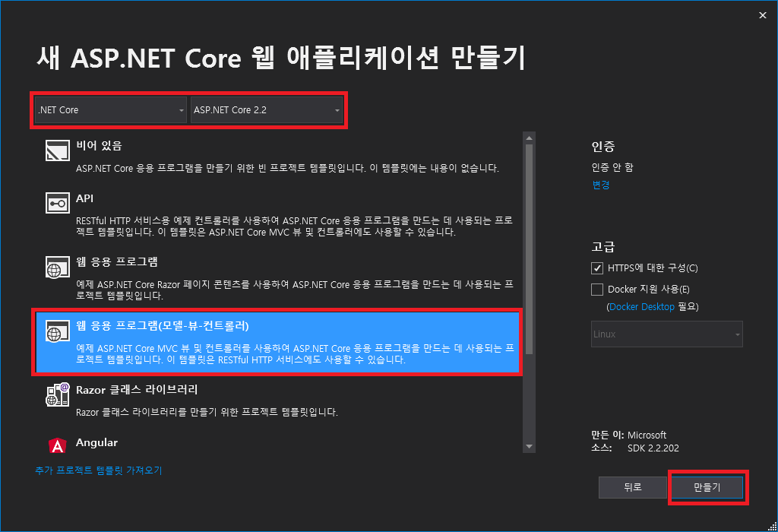Click the Razor library description text
The image size is (778, 532).
pyautogui.click(x=207, y=412)
